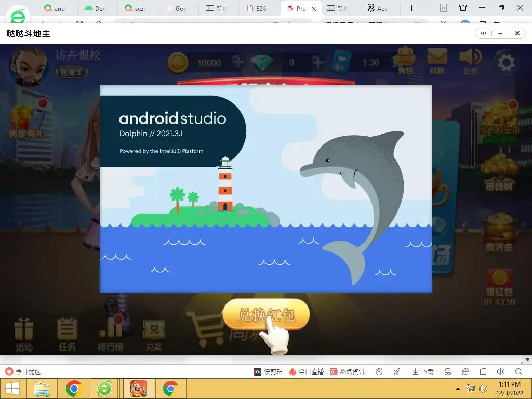Image resolution: width=532 pixels, height=399 pixels.
Task: Open the 活动 events icon
Action: coord(24,334)
